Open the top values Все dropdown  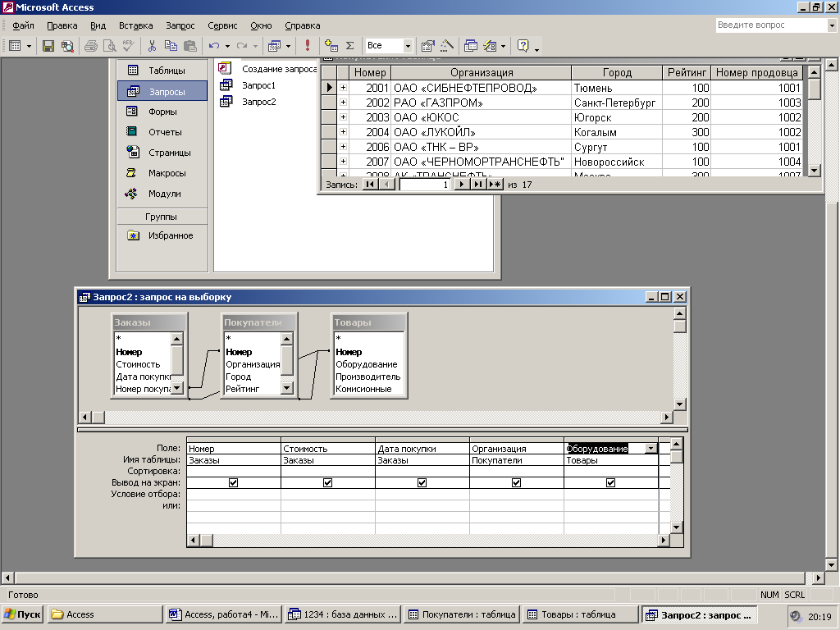[x=408, y=46]
